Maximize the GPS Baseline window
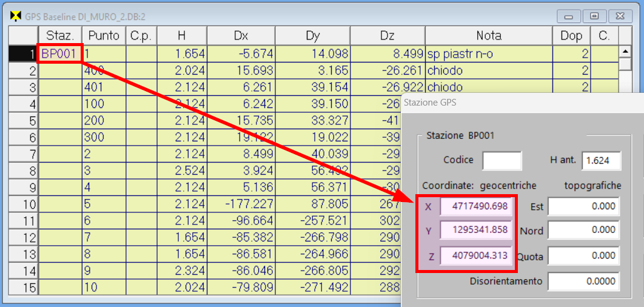 pyautogui.click(x=595, y=16)
